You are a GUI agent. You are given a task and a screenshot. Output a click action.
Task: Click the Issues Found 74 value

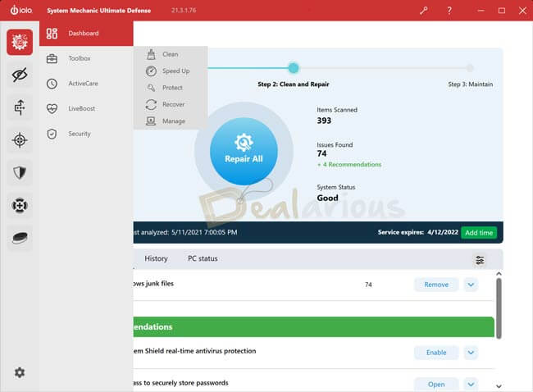pyautogui.click(x=321, y=153)
